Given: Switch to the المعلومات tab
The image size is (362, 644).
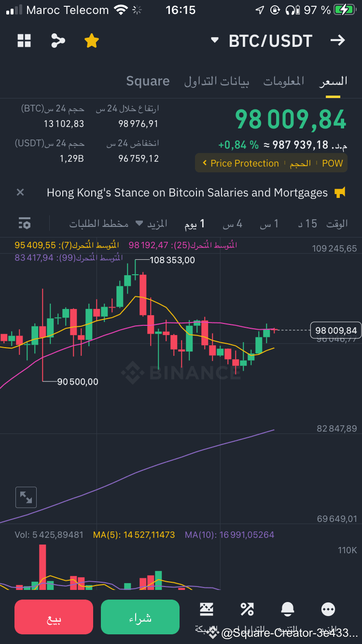Looking at the screenshot, I should [x=284, y=81].
